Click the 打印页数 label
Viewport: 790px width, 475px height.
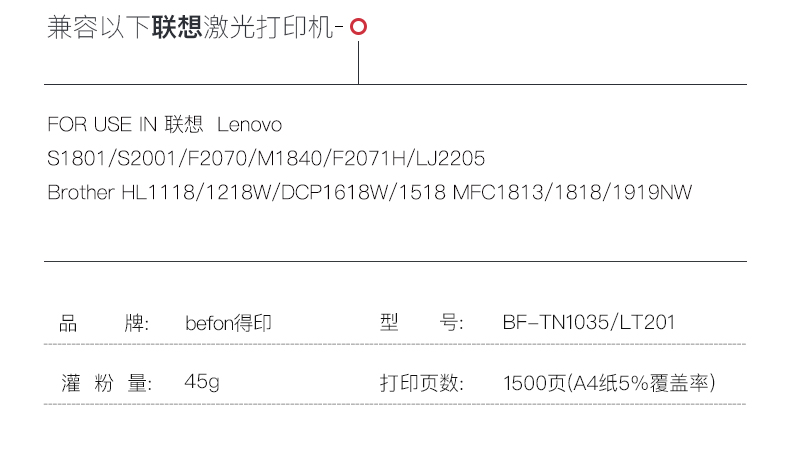(422, 383)
